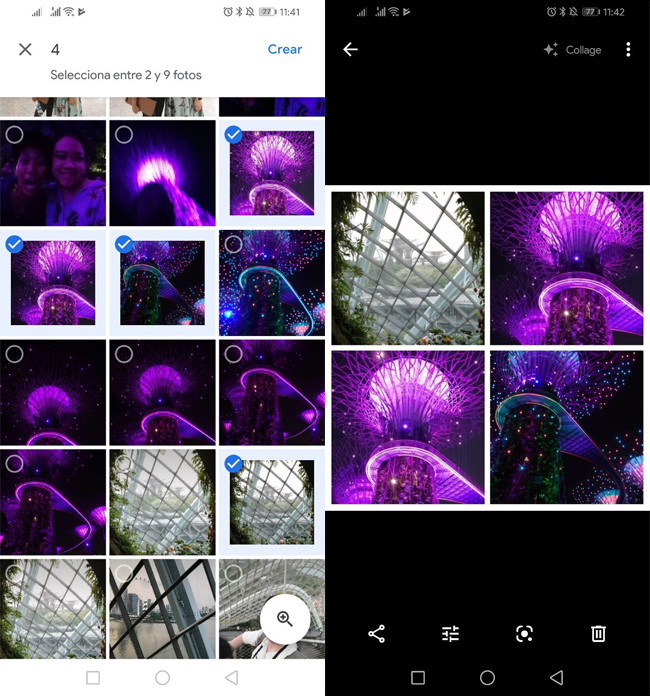Tap the right phone's recent apps square
650x696 pixels.
[418, 678]
